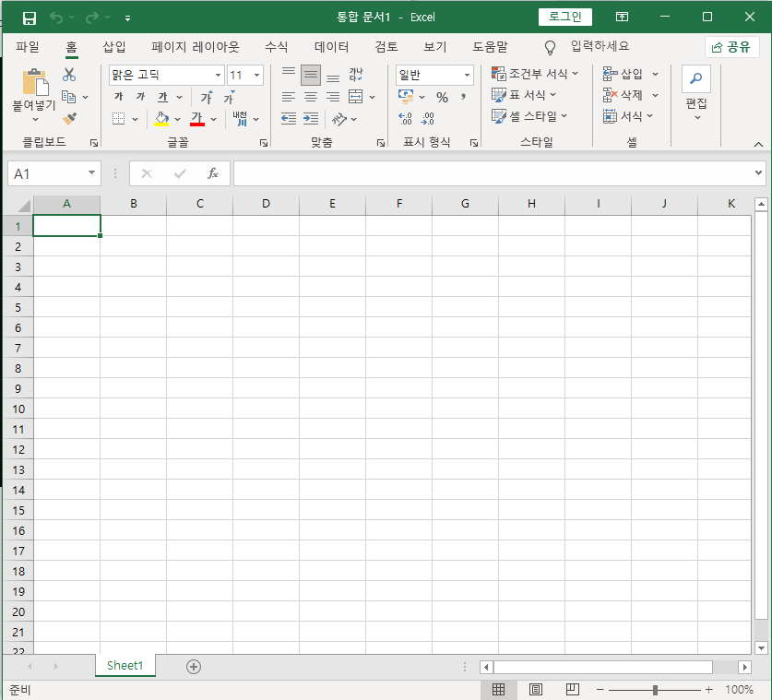Image resolution: width=772 pixels, height=700 pixels.
Task: Click the 편집 editing button
Action: point(696,93)
